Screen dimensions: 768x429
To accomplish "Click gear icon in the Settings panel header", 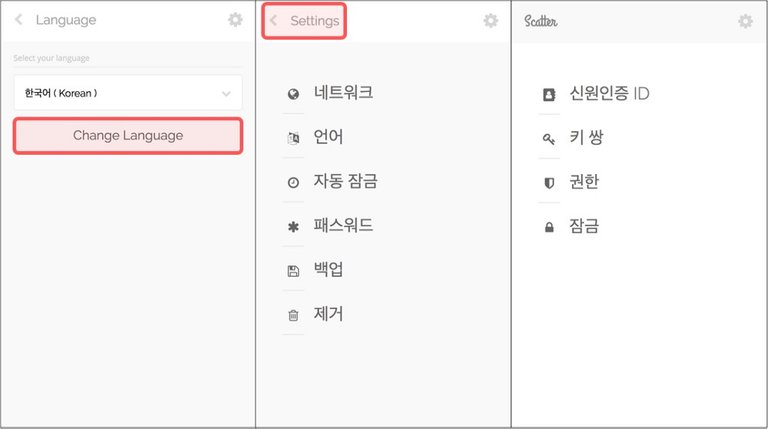I will coord(490,21).
